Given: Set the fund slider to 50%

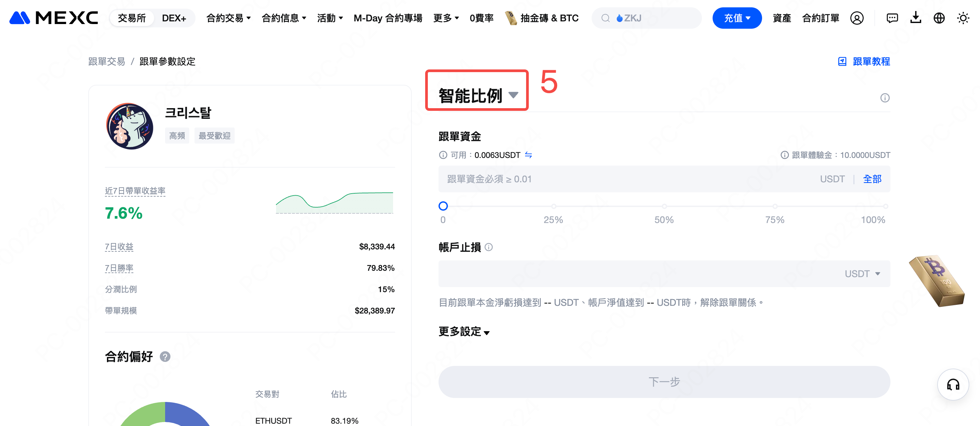Looking at the screenshot, I should (x=664, y=206).
